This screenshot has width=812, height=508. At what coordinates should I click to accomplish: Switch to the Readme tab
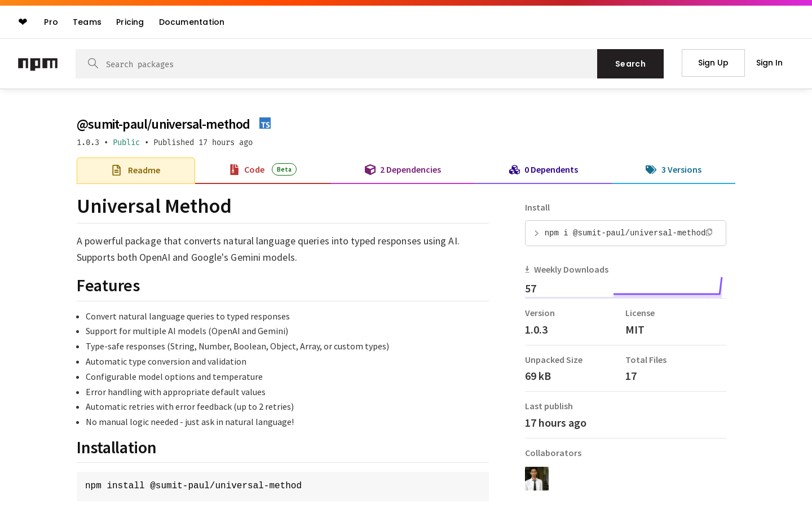[136, 170]
